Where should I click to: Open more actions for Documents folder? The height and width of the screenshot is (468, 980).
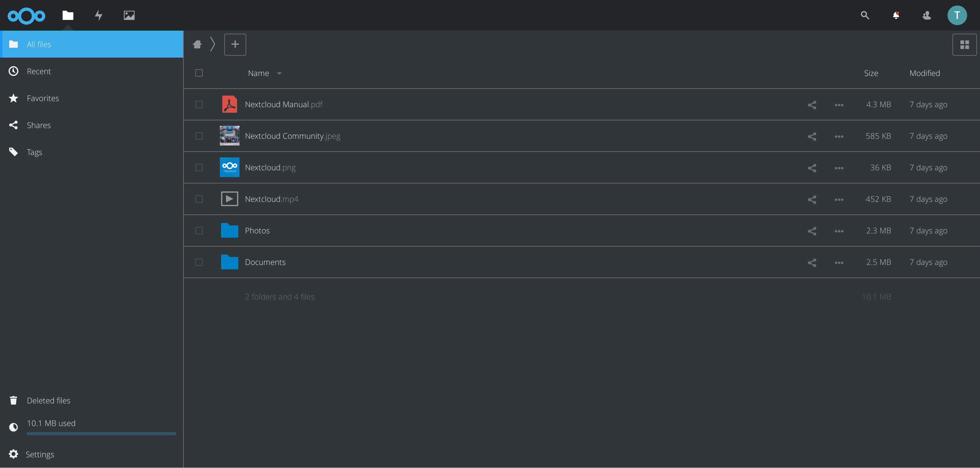pos(839,263)
